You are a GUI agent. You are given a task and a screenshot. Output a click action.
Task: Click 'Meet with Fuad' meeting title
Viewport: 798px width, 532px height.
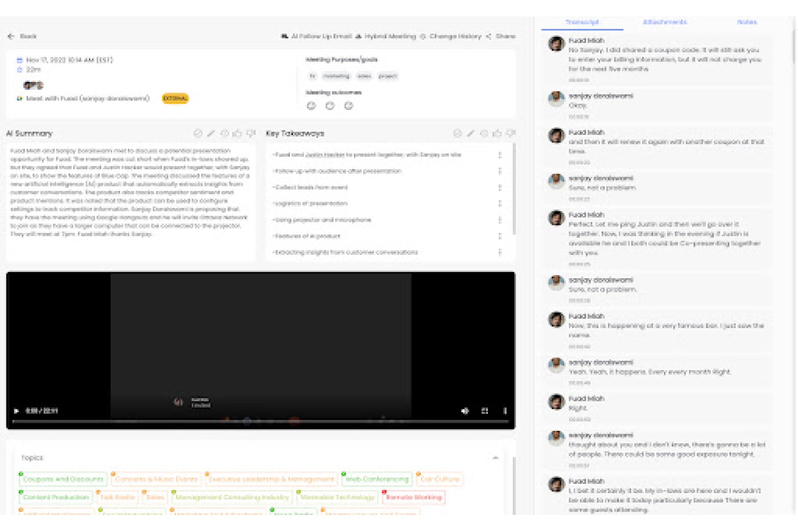tap(88, 98)
